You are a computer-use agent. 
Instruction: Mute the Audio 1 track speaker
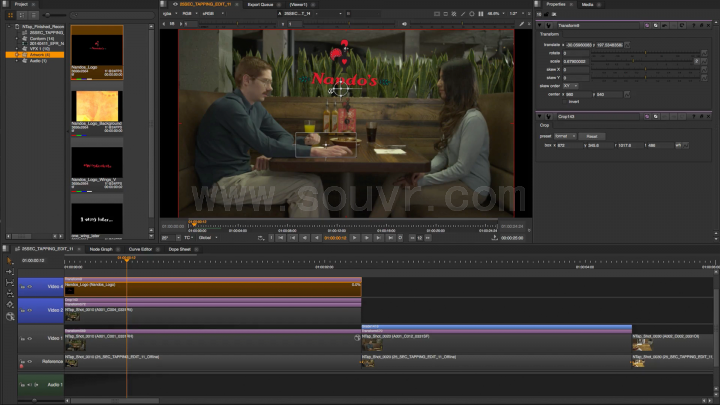tap(29, 385)
